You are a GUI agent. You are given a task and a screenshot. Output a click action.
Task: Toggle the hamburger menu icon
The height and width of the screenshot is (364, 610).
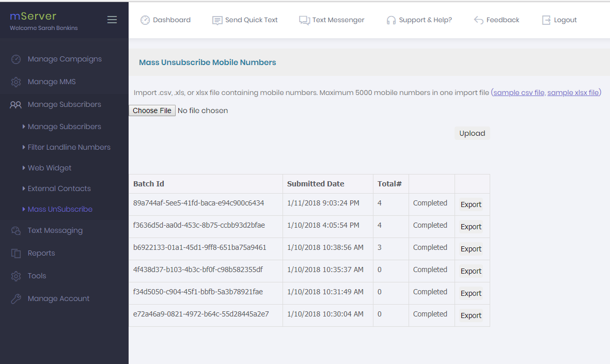tap(112, 20)
